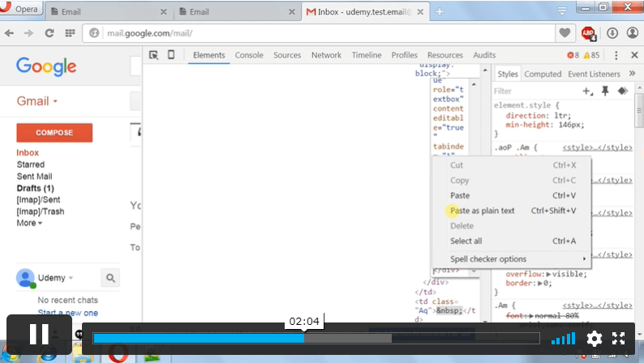Open the Gmail dropdown menu

[x=37, y=101]
